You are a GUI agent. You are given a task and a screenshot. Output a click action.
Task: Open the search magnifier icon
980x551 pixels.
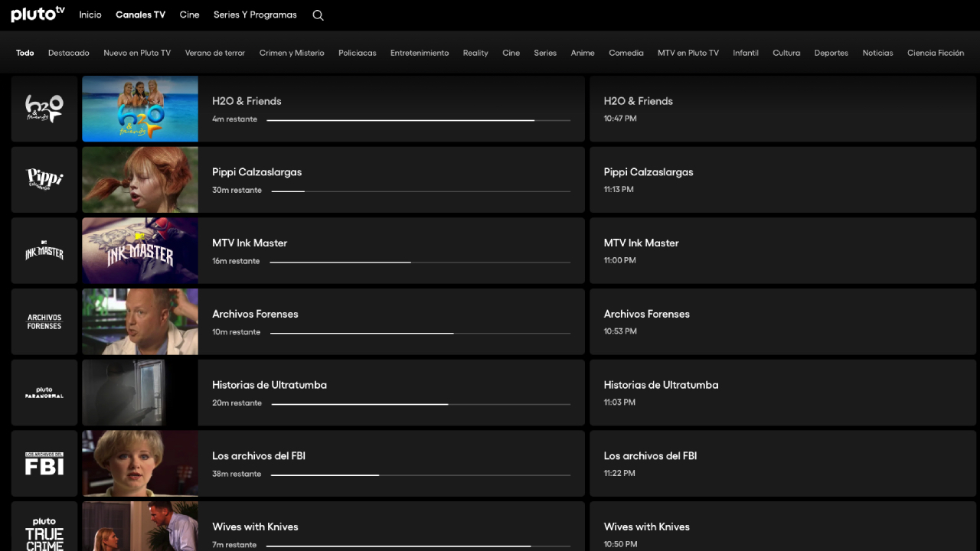(318, 15)
